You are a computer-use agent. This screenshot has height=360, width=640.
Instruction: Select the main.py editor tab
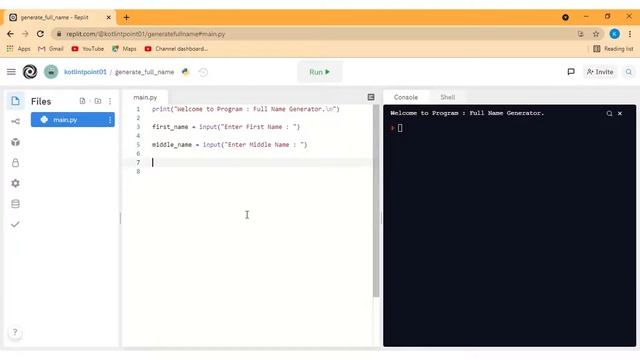(x=145, y=97)
